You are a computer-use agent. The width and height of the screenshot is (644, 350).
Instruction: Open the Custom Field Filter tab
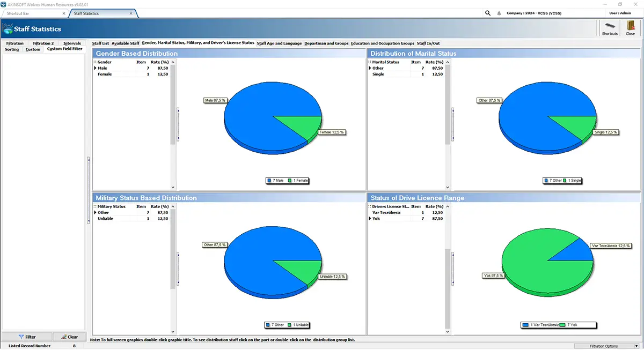65,49
